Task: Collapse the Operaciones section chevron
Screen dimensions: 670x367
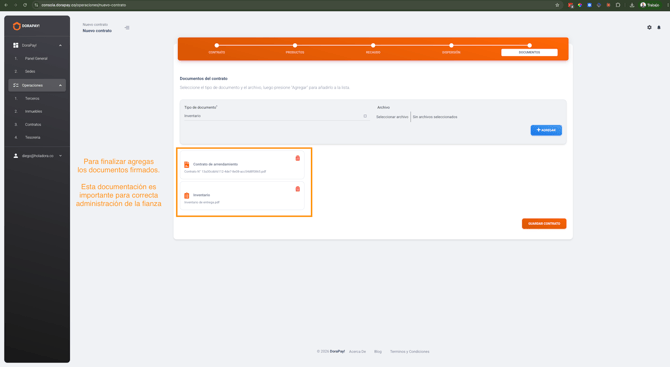Action: pyautogui.click(x=60, y=85)
